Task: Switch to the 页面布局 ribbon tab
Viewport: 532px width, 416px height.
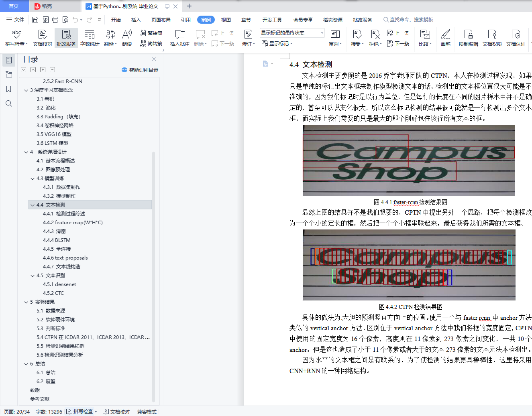Action: coord(161,20)
